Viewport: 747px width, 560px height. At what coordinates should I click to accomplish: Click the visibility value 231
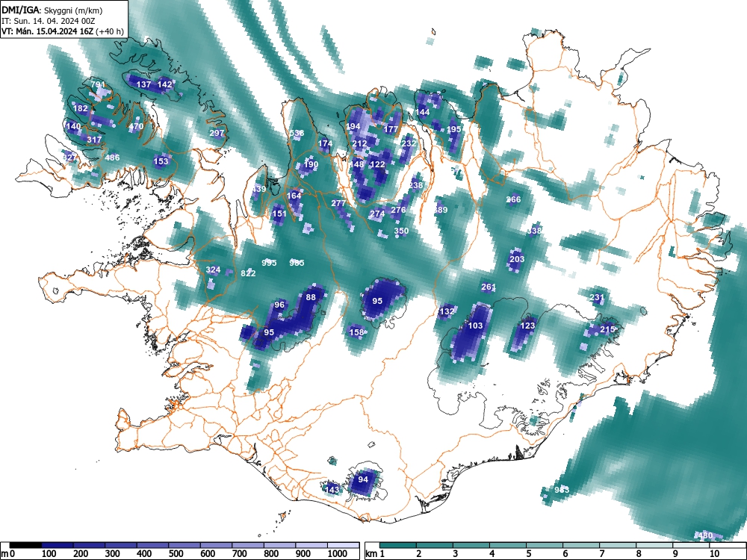[x=597, y=297]
